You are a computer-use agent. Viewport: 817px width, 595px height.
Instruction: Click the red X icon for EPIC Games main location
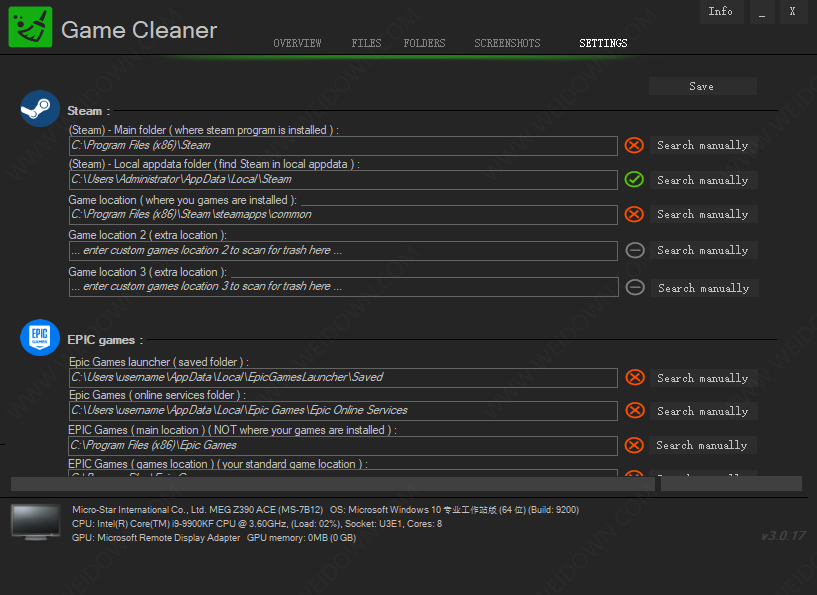tap(634, 445)
